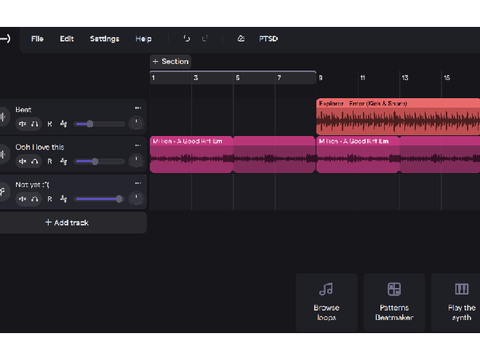
Task: Click the cloud save icon
Action: pyautogui.click(x=241, y=39)
